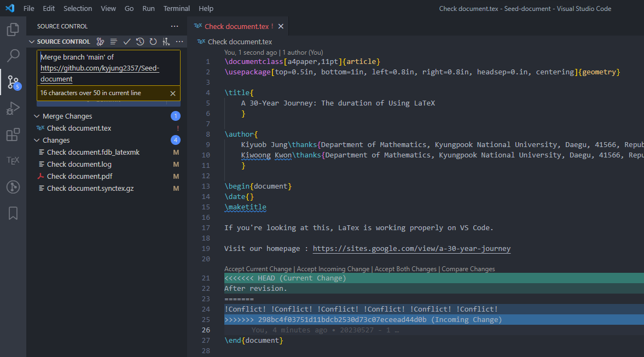Open the TeX (LaTeX Workshop) view
Viewport: 644px width, 357px height.
[13, 160]
